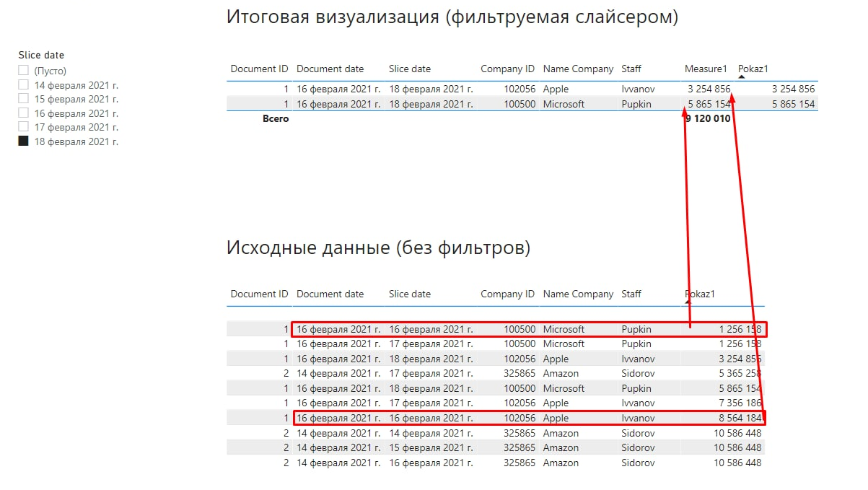This screenshot has height=490, width=868.
Task: Click Pokaz1 header in the source data table
Action: [700, 294]
